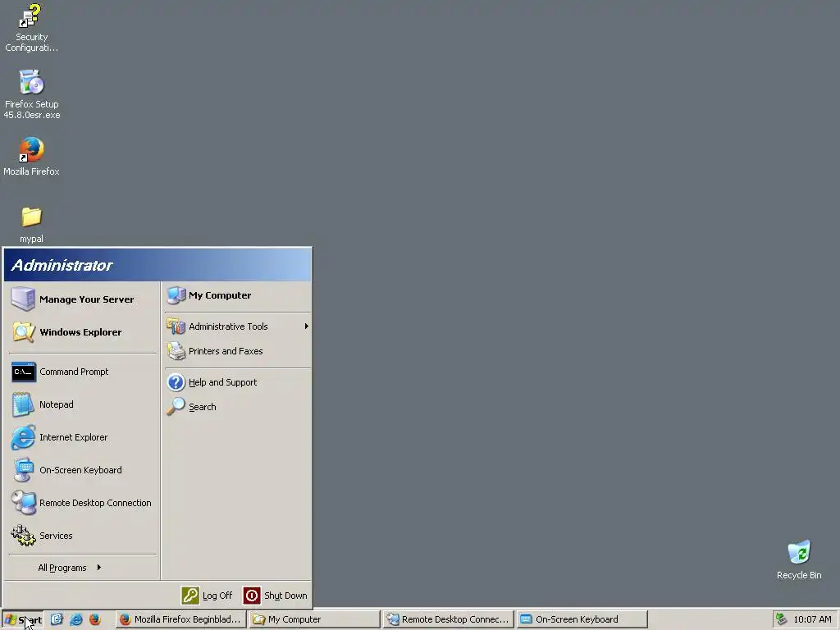Click the Log Off button text
Screen dimensions: 840x630
(x=217, y=596)
